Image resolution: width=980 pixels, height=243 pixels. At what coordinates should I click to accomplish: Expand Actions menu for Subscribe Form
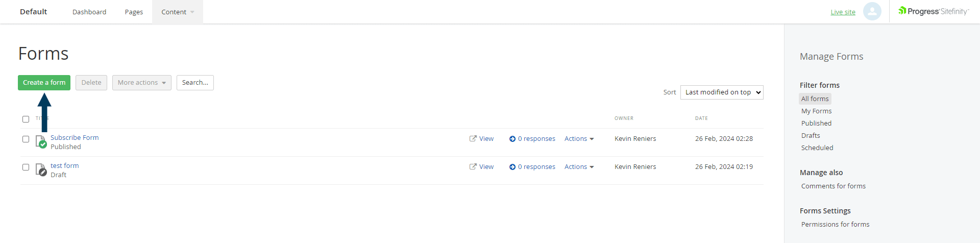[x=579, y=139]
